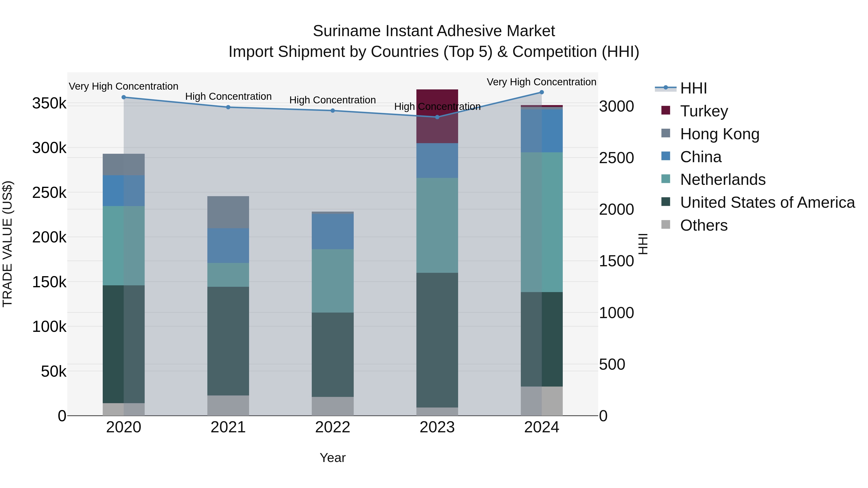Click the Year axis title
Screen dimensions: 868x488
332,458
